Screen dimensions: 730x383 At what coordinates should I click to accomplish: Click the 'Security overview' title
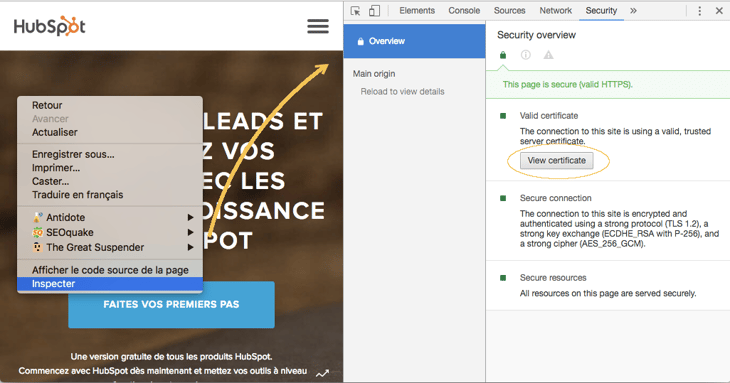coord(536,35)
